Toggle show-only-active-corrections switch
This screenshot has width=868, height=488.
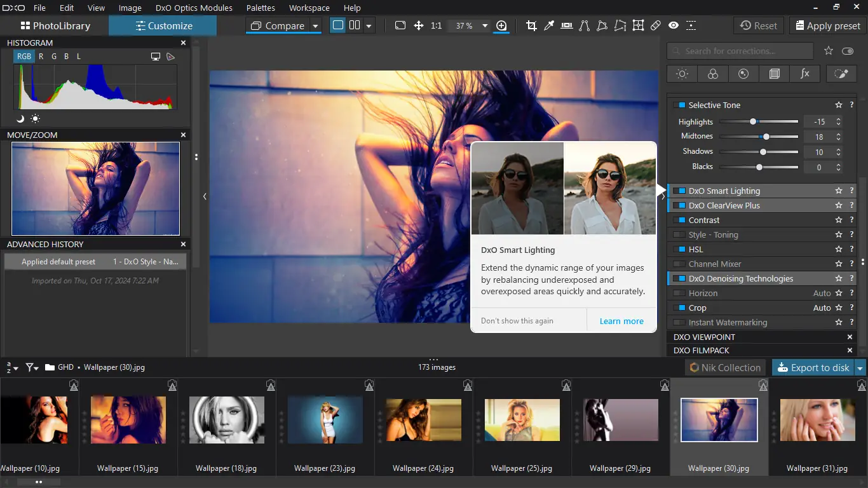pyautogui.click(x=848, y=51)
